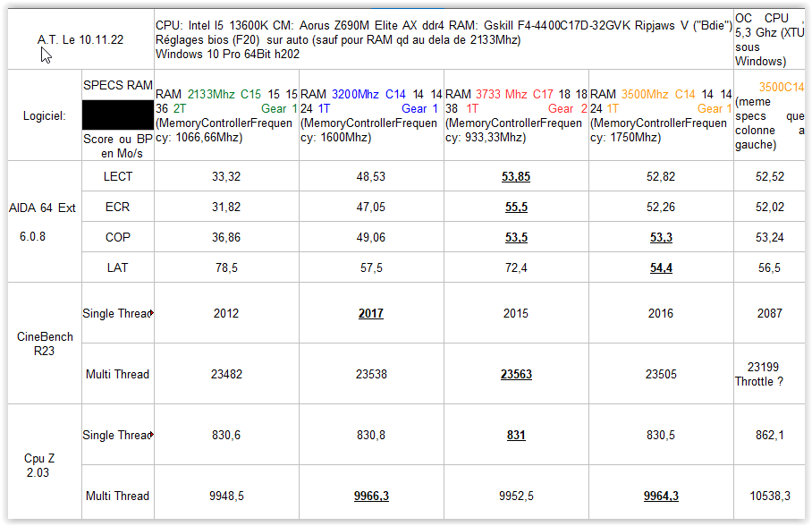Screen dimensions: 812x526
Task: Click LECT value 52,52
Action: [770, 176]
